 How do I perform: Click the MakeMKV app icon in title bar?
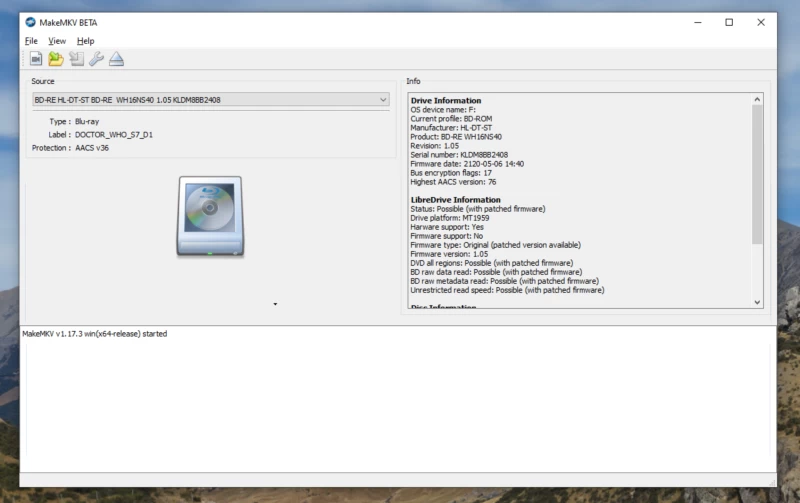(33, 22)
